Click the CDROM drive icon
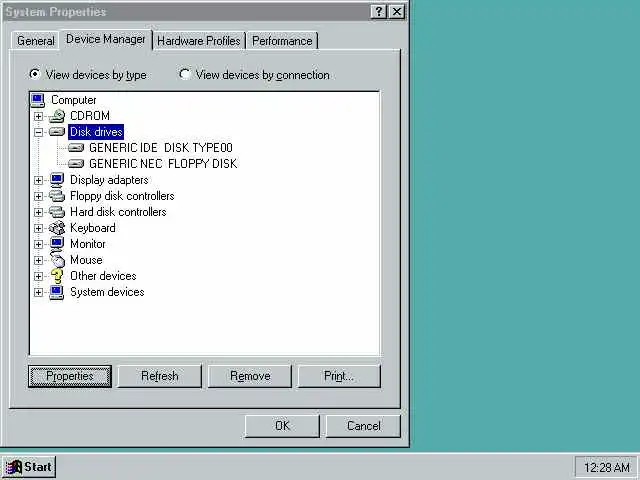The image size is (640, 480). click(57, 116)
